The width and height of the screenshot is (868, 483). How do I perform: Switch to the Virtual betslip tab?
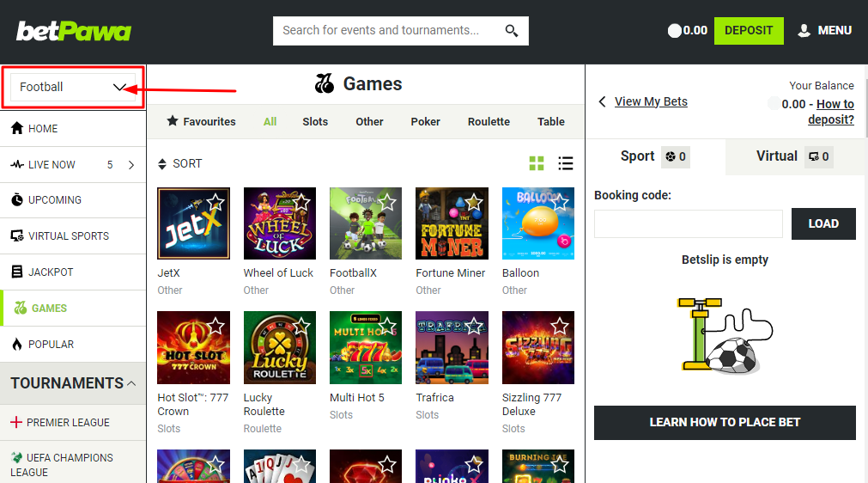point(794,156)
